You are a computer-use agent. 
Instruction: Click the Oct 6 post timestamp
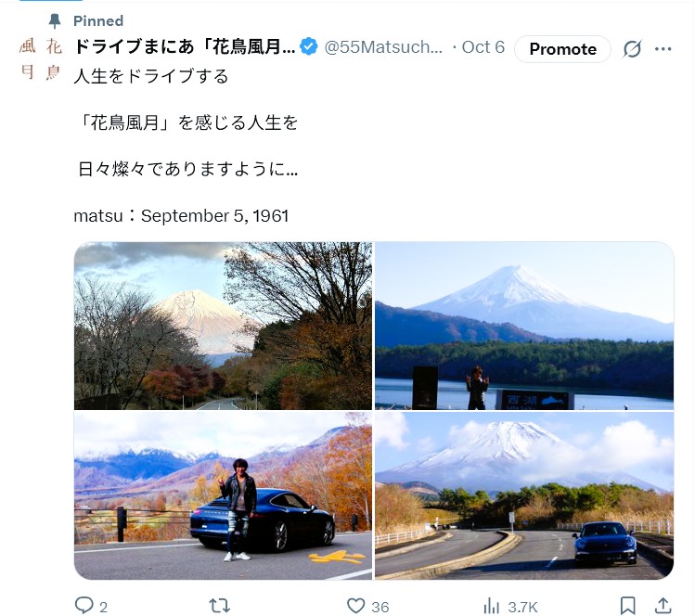483,47
